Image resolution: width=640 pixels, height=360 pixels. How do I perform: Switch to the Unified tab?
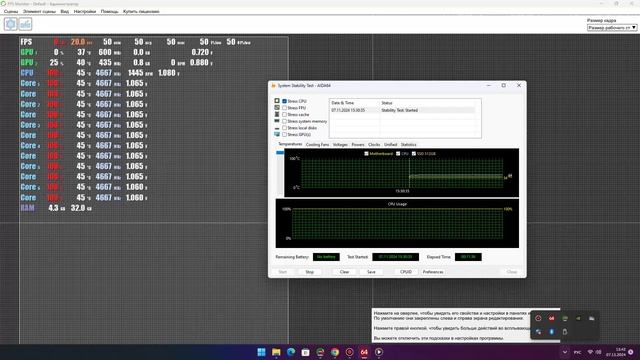391,144
